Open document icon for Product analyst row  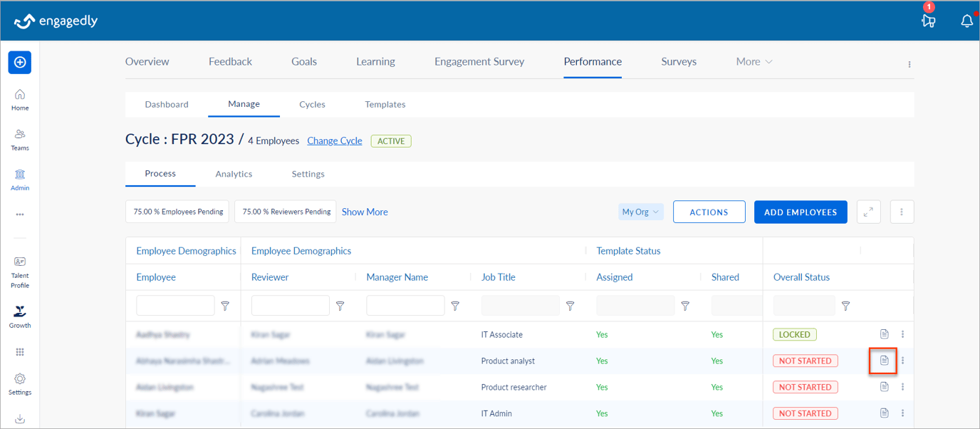[x=884, y=361]
